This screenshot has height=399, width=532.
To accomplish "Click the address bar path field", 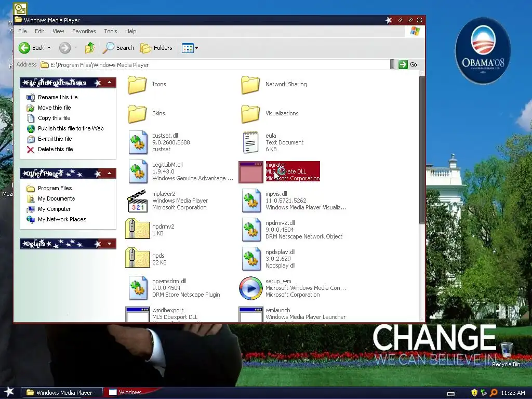I will [215, 65].
